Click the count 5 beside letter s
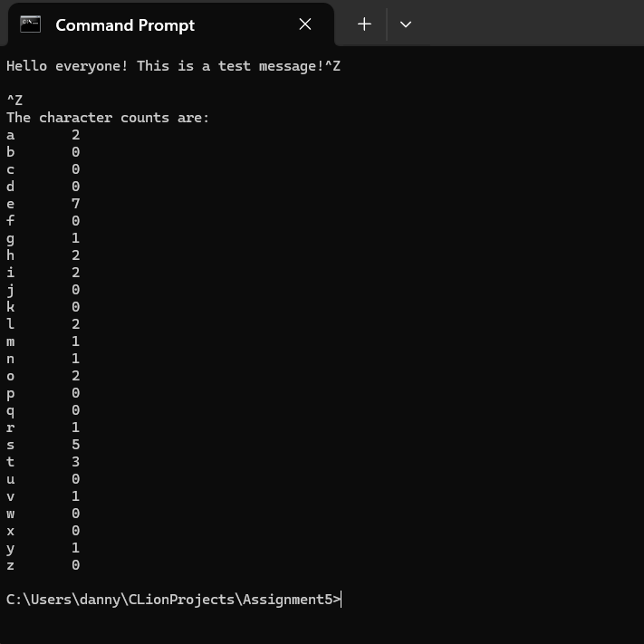This screenshot has height=644, width=644. [76, 445]
